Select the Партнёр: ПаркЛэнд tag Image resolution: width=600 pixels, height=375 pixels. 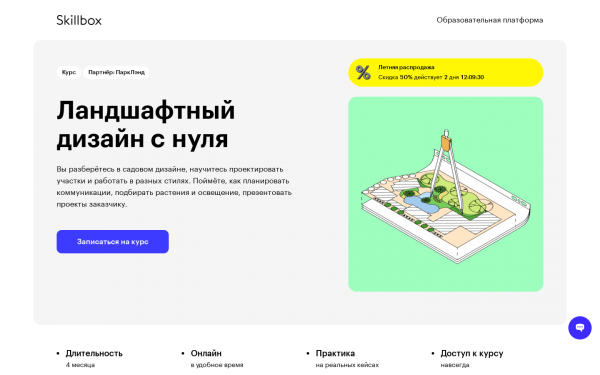(116, 72)
